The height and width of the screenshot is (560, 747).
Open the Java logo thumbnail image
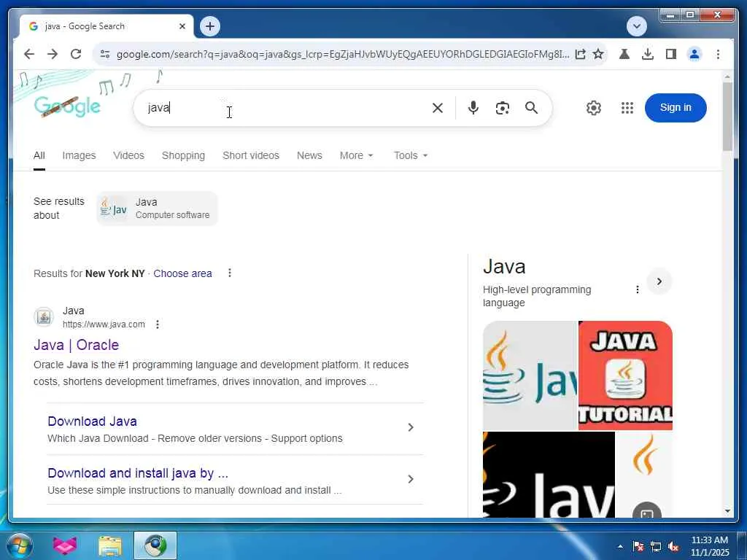pos(530,376)
